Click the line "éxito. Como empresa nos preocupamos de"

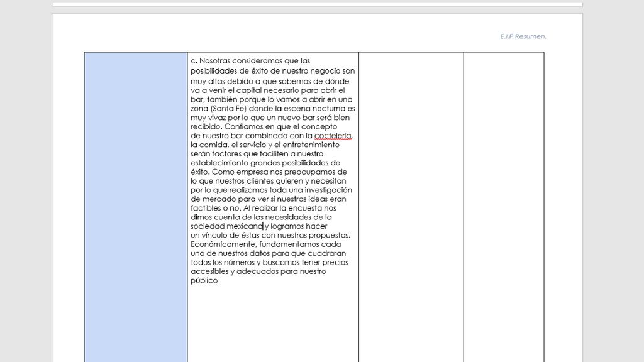pyautogui.click(x=269, y=172)
